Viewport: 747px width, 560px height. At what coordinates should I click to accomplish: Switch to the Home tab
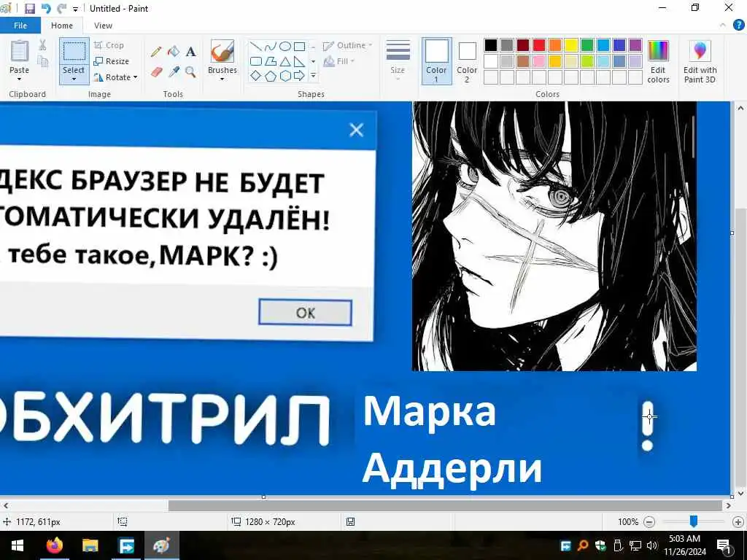pyautogui.click(x=62, y=26)
